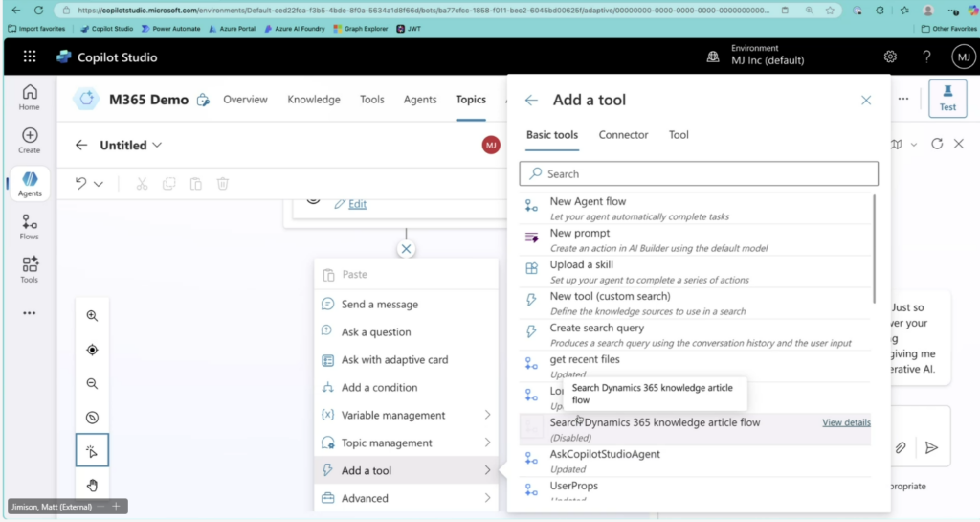The width and height of the screenshot is (980, 522).
Task: Click the Test pane button
Action: pos(947,99)
